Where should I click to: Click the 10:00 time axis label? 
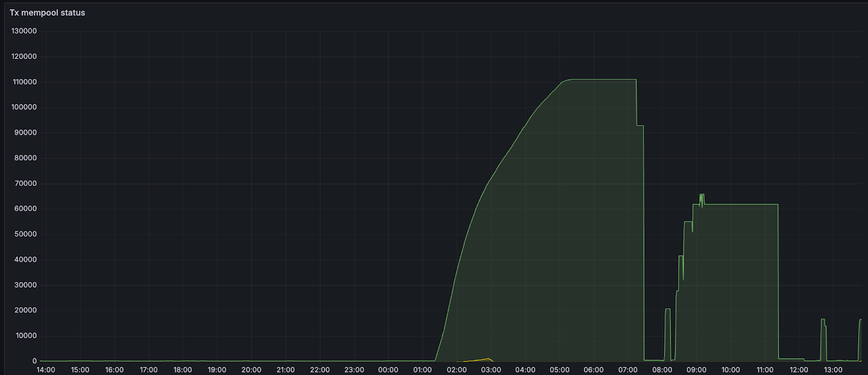click(730, 370)
